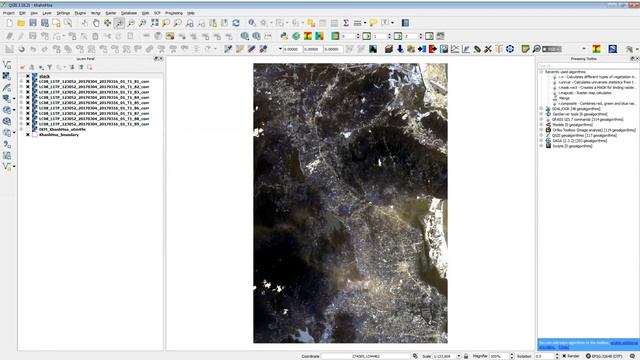640x360 pixels.
Task: Click the Zoom Last icon
Action: [x=189, y=23]
